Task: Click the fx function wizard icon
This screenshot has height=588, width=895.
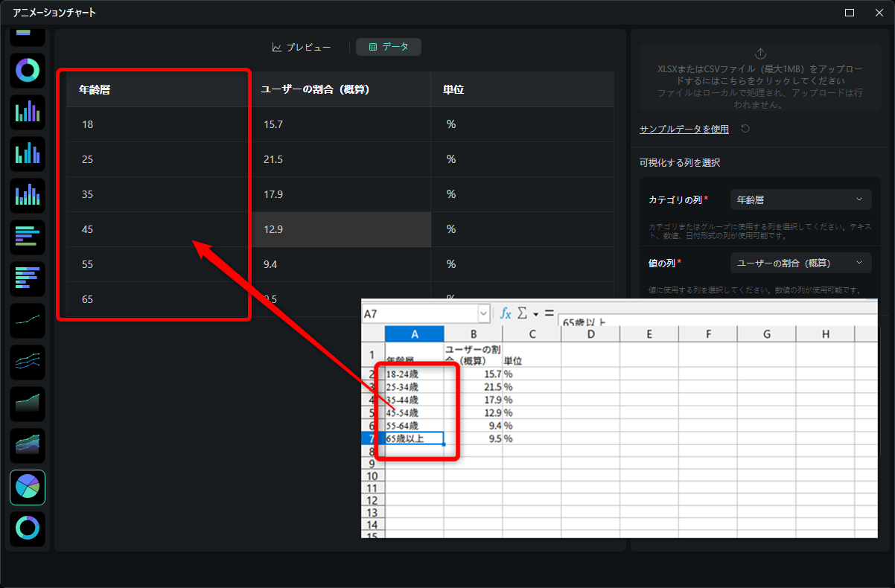Action: (x=505, y=314)
